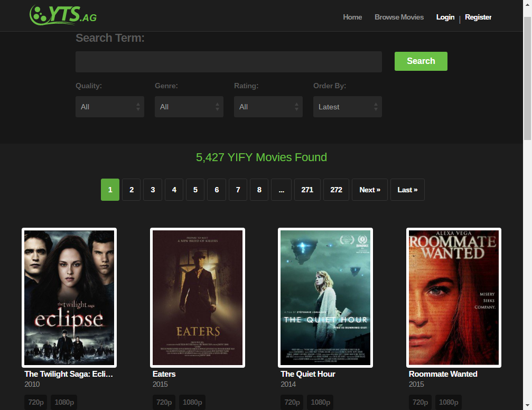The width and height of the screenshot is (532, 410).
Task: Click the green Search button
Action: pyautogui.click(x=421, y=61)
